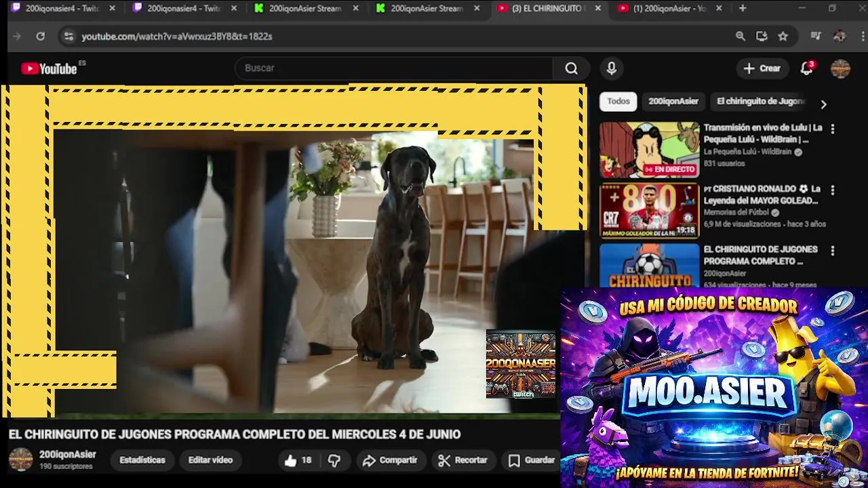Click "Memorias del Fútbol" channel name

pos(736,213)
